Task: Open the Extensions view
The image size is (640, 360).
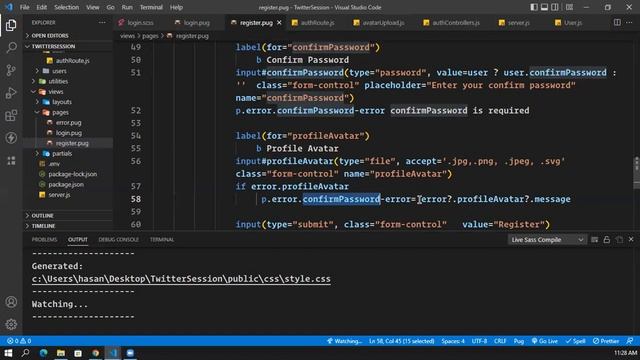Action: pos(11,116)
